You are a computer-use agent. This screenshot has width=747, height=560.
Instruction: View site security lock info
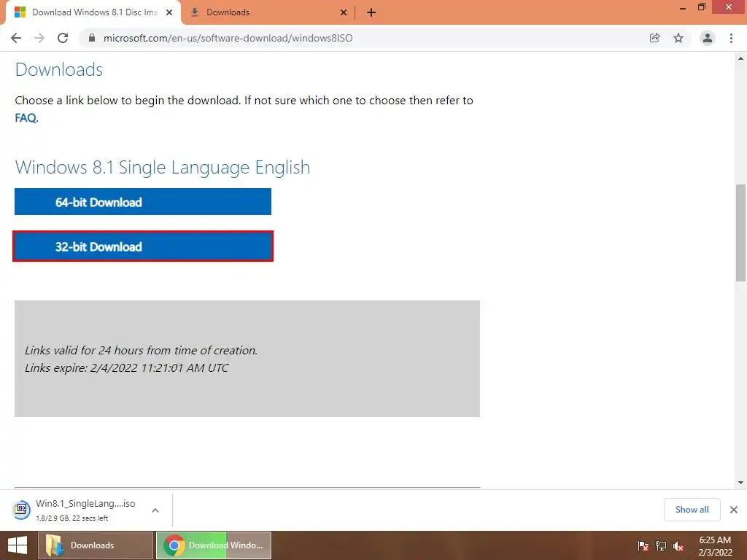pyautogui.click(x=92, y=38)
